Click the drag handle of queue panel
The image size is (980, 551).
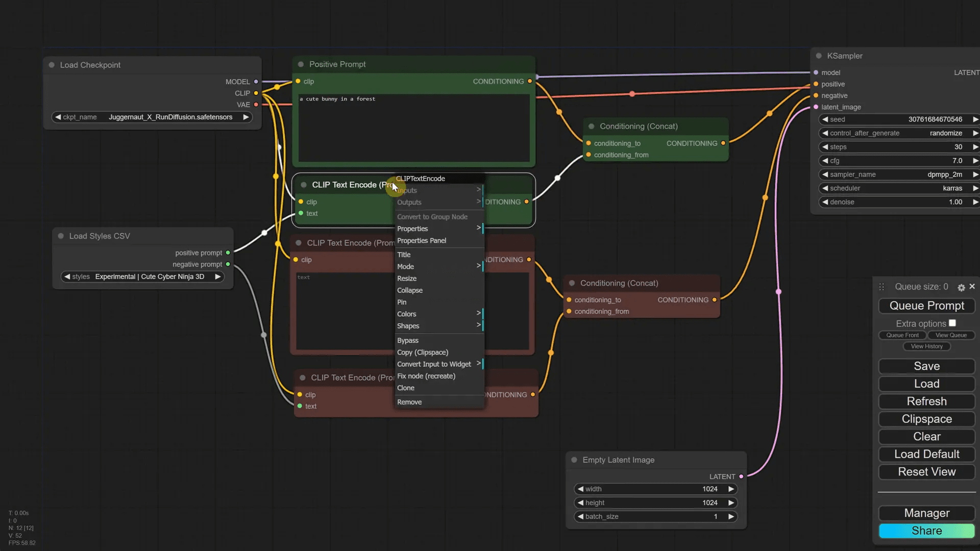[x=881, y=287]
